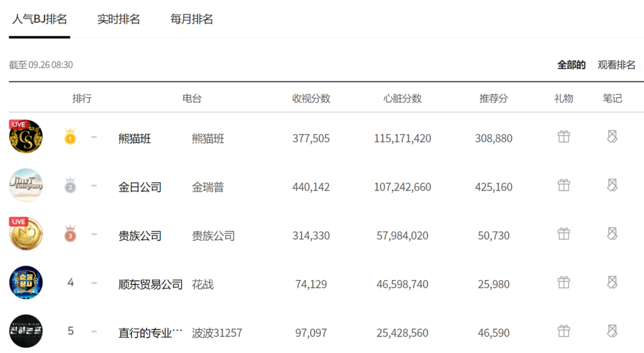This screenshot has width=644, height=353.
Task: Click the gray station name 熊猫班
Action: [x=208, y=139]
